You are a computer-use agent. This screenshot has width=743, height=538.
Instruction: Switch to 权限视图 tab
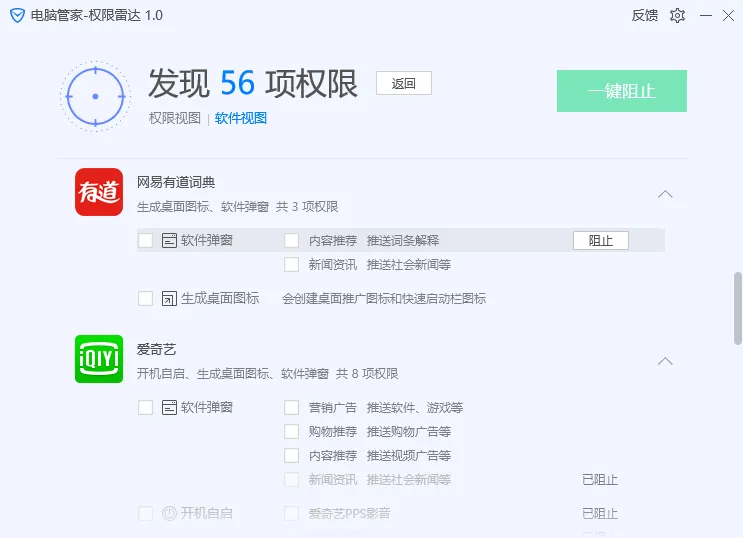tap(175, 118)
